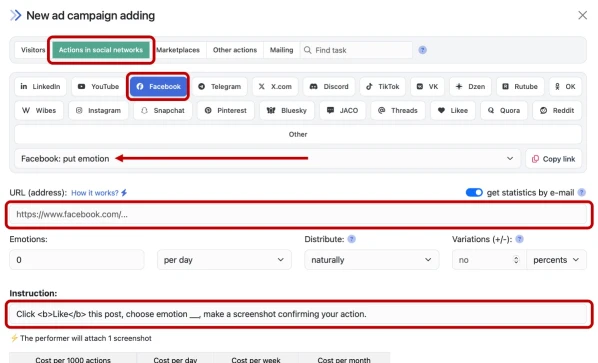Open the How it works? link
This screenshot has height=363, width=598.
[x=99, y=193]
